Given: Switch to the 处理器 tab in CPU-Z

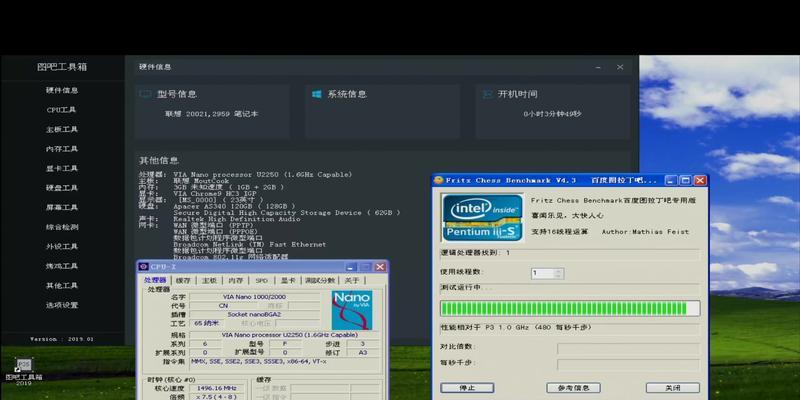Looking at the screenshot, I should pyautogui.click(x=155, y=280).
